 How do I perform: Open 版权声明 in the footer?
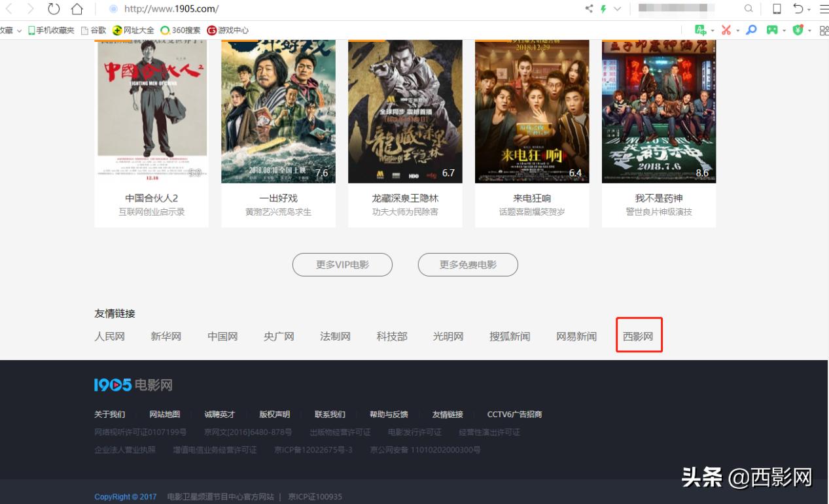click(275, 414)
